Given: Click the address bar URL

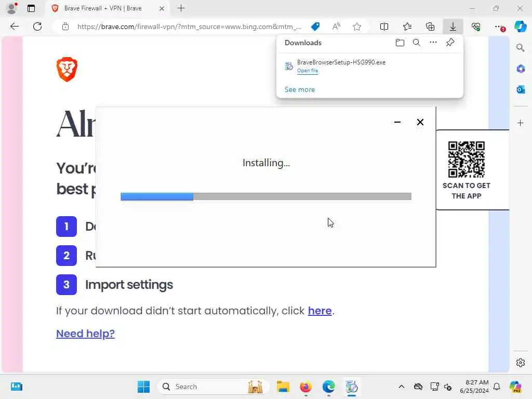Looking at the screenshot, I should tap(189, 26).
